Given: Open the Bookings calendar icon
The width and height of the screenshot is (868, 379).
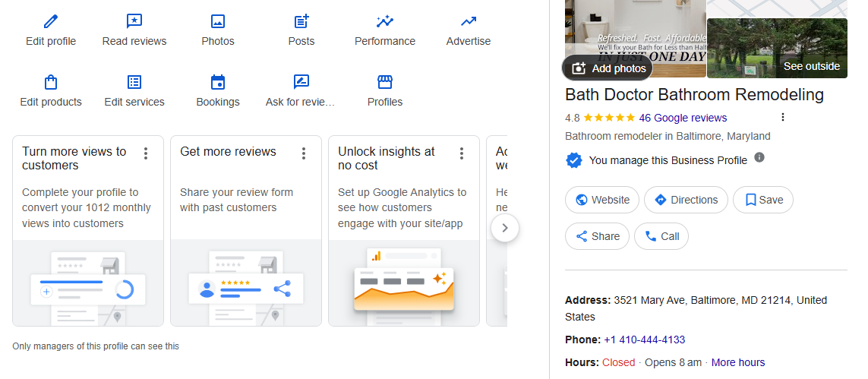Looking at the screenshot, I should [218, 83].
